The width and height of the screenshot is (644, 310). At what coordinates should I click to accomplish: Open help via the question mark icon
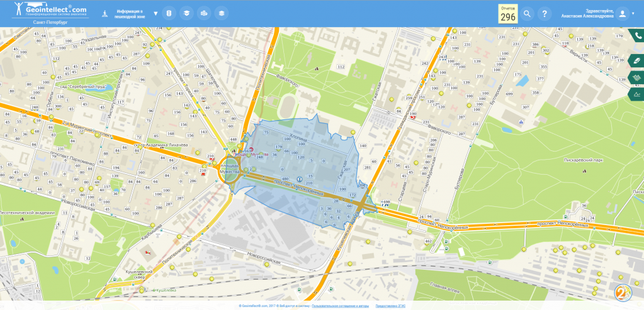pyautogui.click(x=545, y=14)
